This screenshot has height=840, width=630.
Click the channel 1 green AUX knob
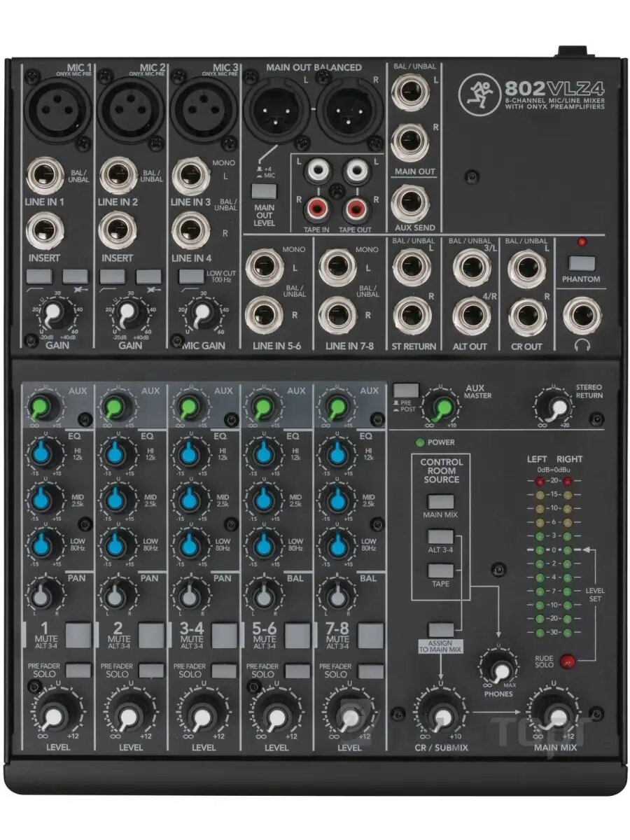pos(43,407)
